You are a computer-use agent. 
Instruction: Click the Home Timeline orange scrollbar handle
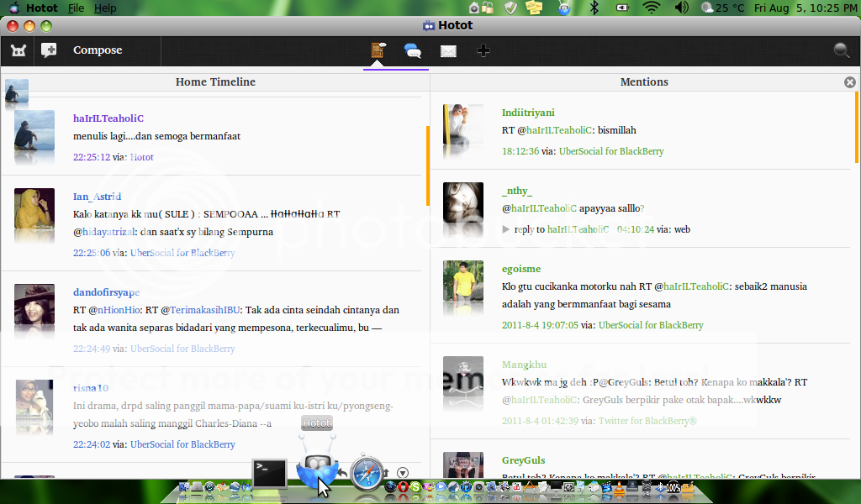coord(428,165)
